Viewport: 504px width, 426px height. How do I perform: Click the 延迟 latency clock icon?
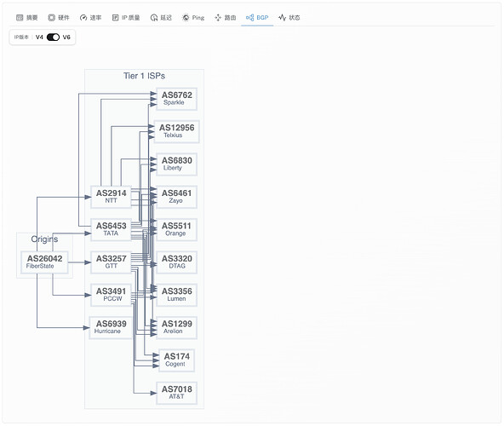coord(153,18)
